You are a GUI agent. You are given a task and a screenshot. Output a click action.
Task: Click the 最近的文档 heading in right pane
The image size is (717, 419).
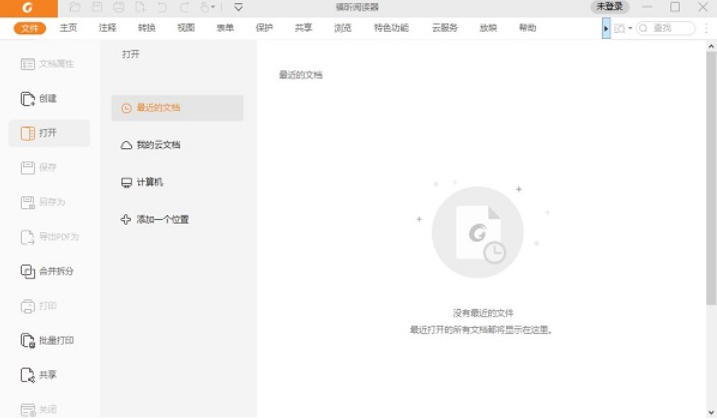(x=300, y=75)
